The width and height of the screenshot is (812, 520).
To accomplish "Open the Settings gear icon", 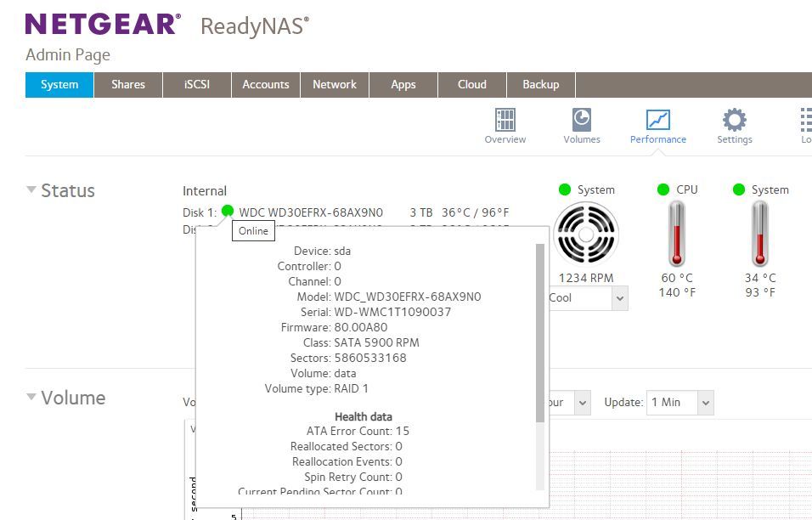I will point(734,120).
